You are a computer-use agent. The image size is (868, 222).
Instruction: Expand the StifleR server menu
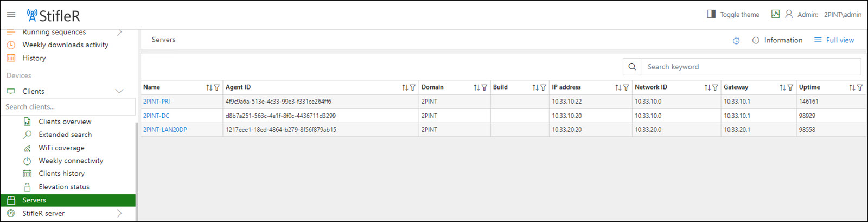(119, 213)
